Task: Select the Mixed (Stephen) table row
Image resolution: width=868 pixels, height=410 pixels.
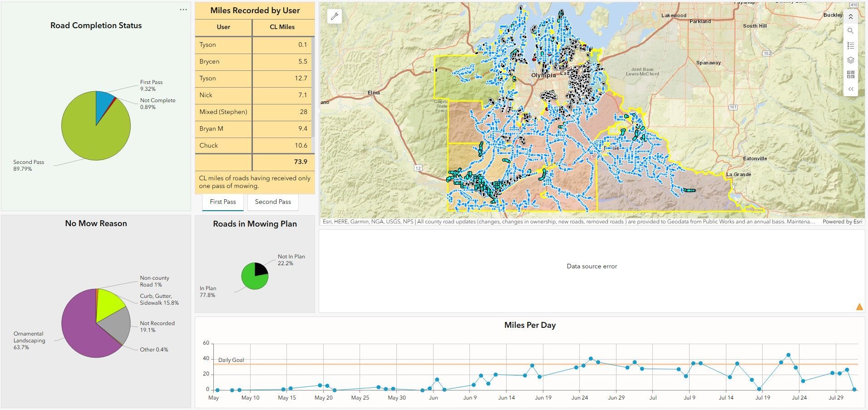Action: point(253,112)
